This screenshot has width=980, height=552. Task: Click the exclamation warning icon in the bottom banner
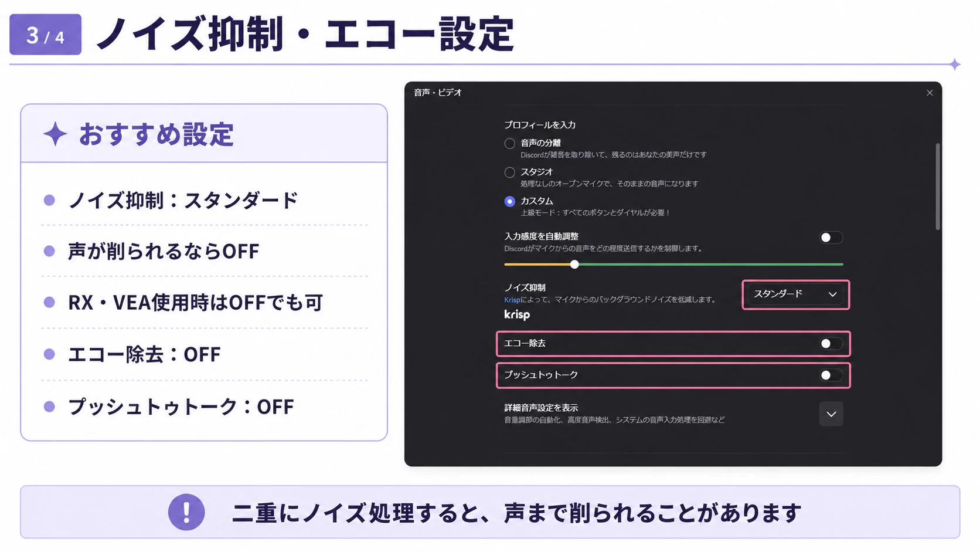186,512
